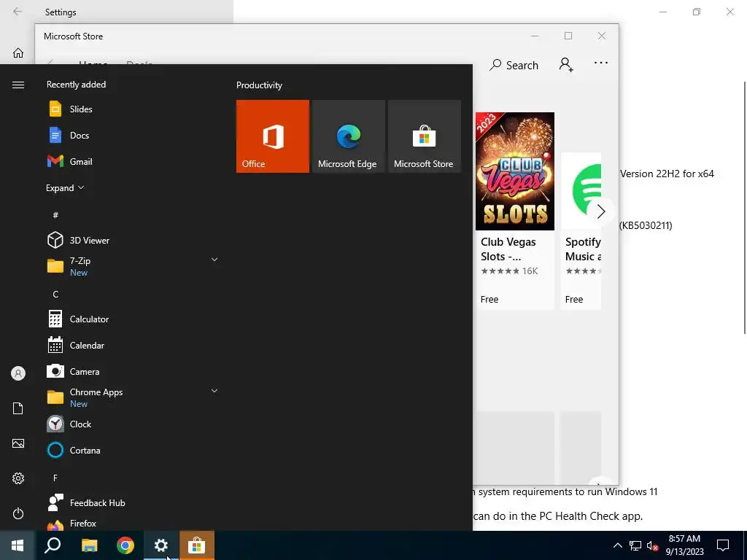Jump to the F letter index
Image resolution: width=747 pixels, height=560 pixels.
tap(55, 478)
